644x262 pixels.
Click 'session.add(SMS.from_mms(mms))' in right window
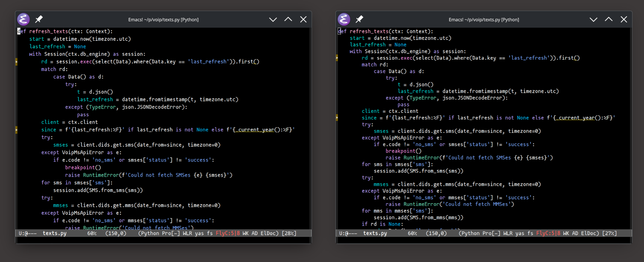tap(419, 217)
